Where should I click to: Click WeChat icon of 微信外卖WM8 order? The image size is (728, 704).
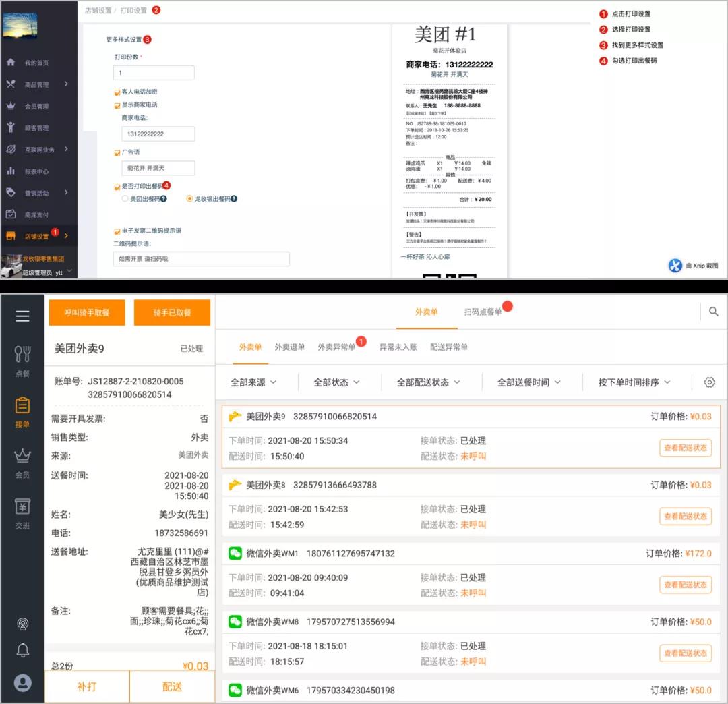(x=235, y=621)
